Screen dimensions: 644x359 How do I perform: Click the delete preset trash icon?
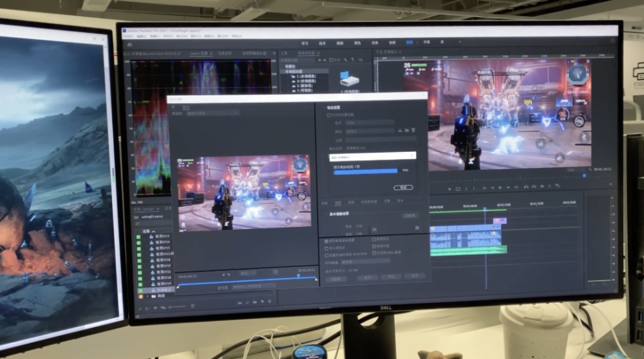413,131
